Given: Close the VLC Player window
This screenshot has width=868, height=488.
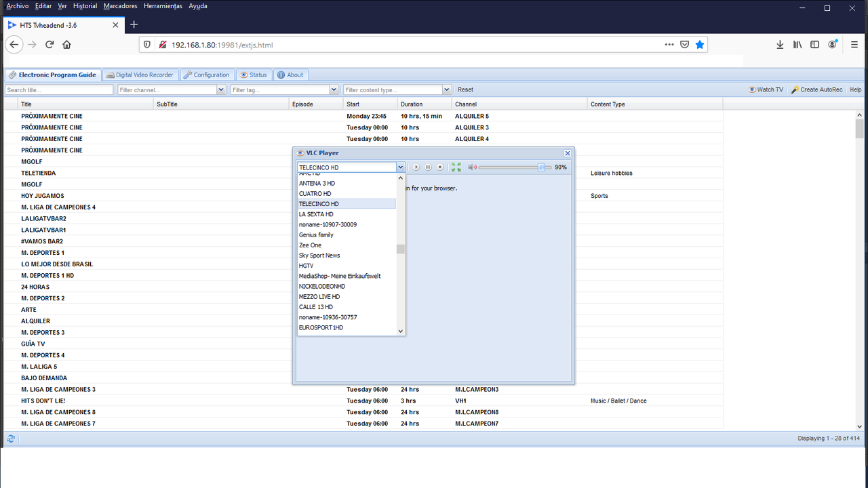Looking at the screenshot, I should (x=568, y=153).
